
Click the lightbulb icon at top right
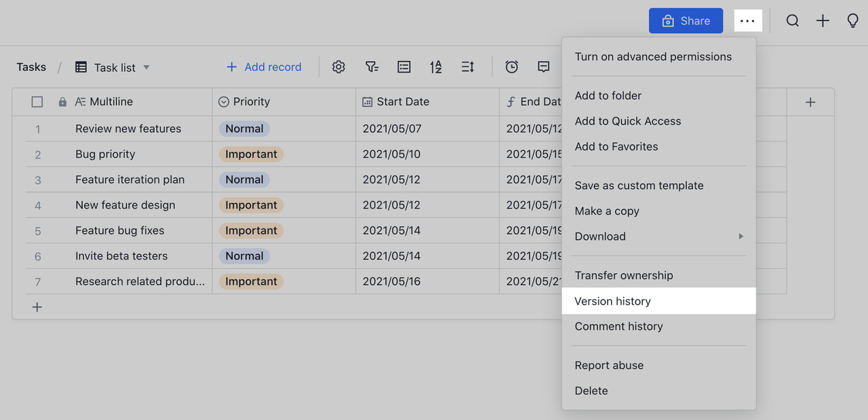(853, 21)
